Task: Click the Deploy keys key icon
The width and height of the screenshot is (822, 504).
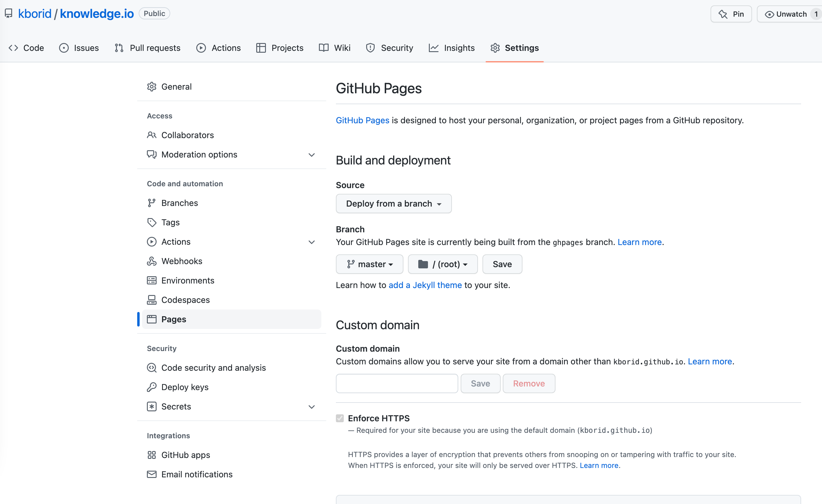Action: [151, 387]
